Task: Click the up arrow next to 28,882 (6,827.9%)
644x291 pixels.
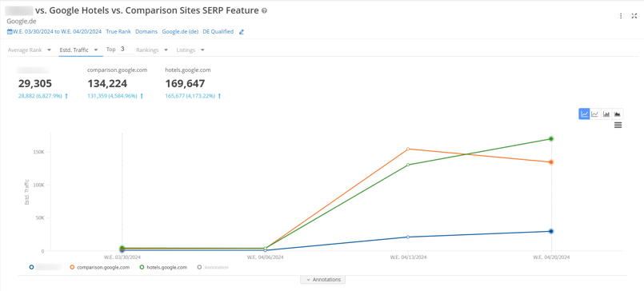Action: coord(66,96)
